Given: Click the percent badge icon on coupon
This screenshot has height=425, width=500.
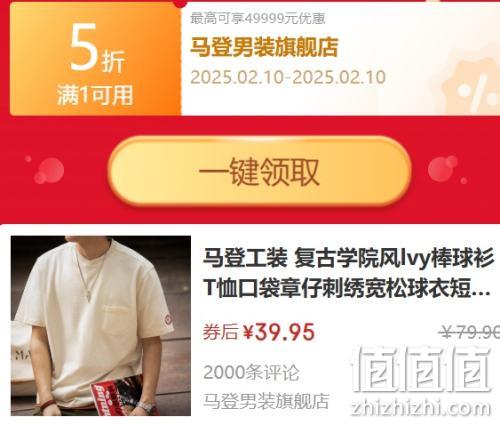Looking at the screenshot, I should pos(472,87).
